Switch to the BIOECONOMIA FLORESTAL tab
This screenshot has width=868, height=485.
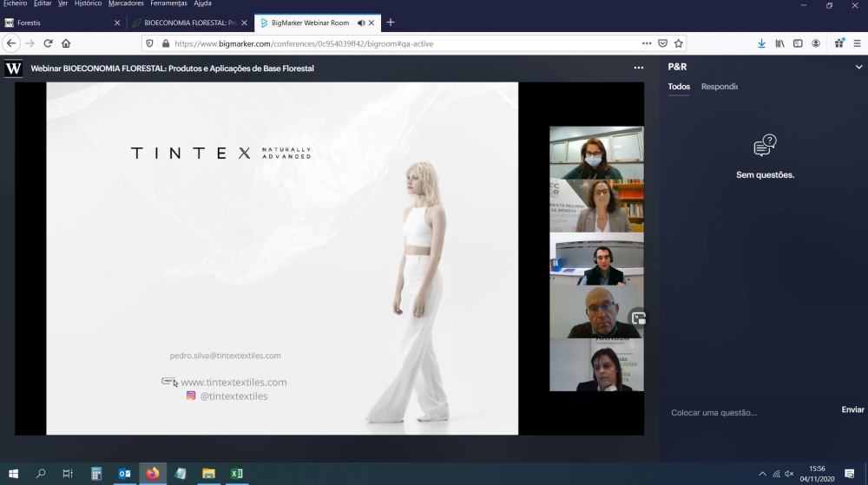tap(190, 23)
